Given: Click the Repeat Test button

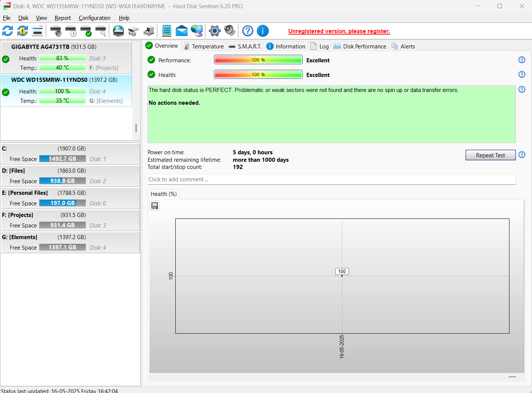Looking at the screenshot, I should click(x=490, y=155).
